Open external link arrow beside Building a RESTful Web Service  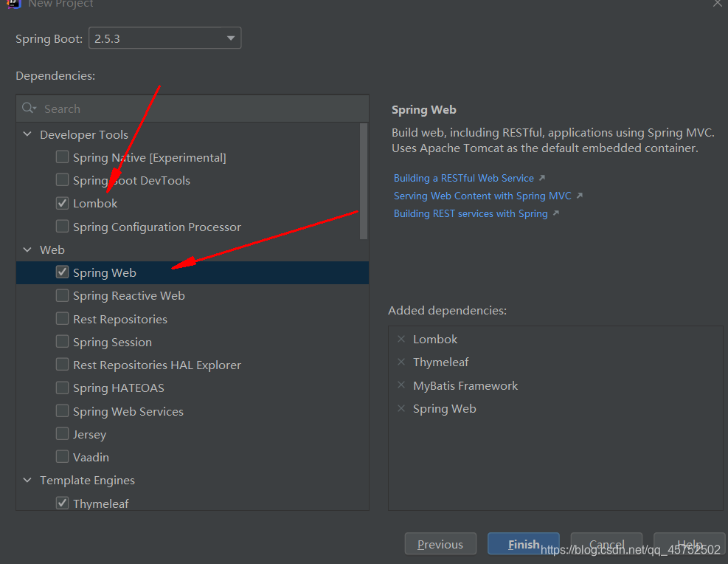(542, 178)
